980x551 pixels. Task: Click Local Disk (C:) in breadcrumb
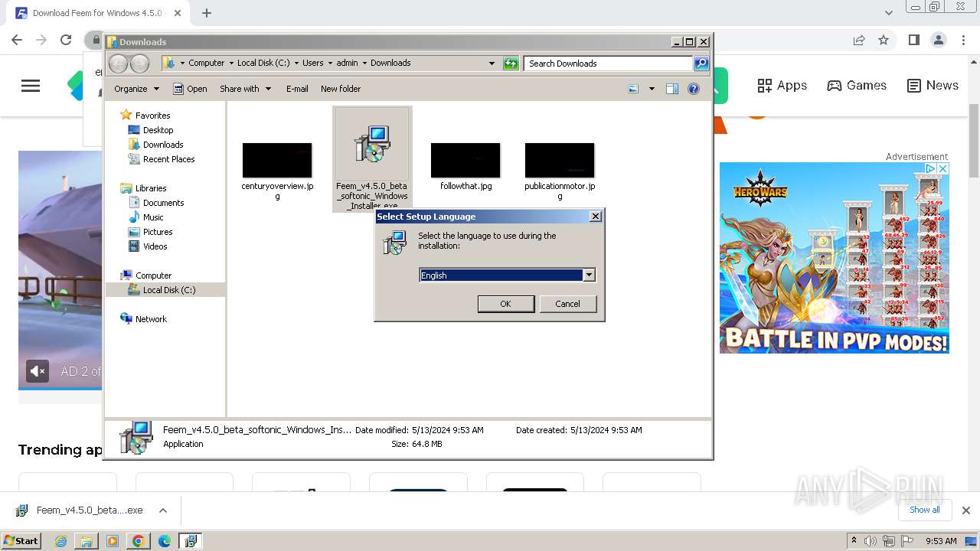(x=263, y=63)
